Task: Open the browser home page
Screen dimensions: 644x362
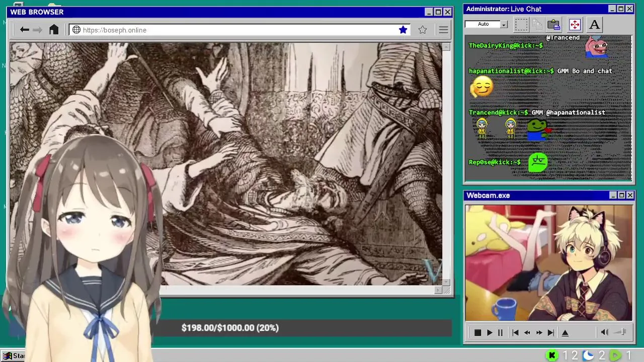Action: point(54,30)
